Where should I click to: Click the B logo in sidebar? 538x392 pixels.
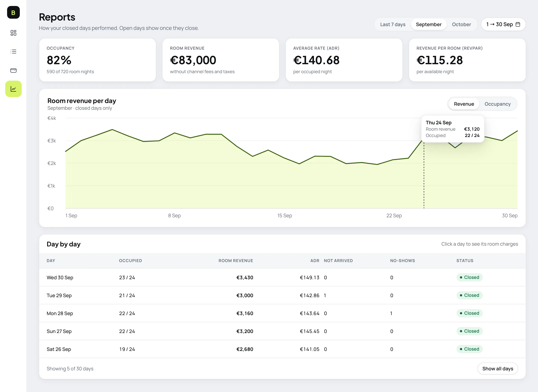pyautogui.click(x=13, y=12)
